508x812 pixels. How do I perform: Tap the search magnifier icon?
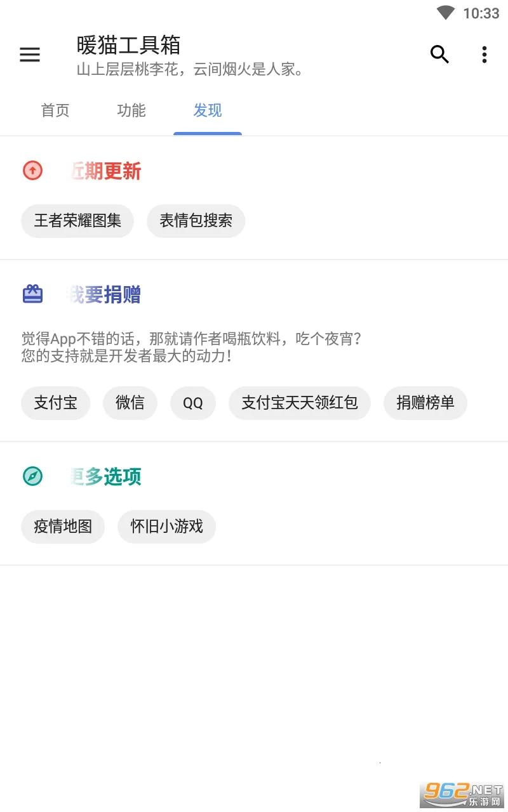(x=439, y=55)
